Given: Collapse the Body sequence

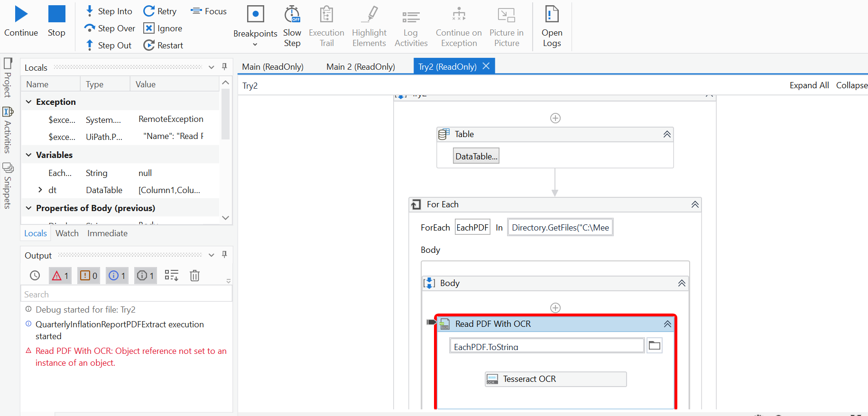Looking at the screenshot, I should (x=682, y=283).
